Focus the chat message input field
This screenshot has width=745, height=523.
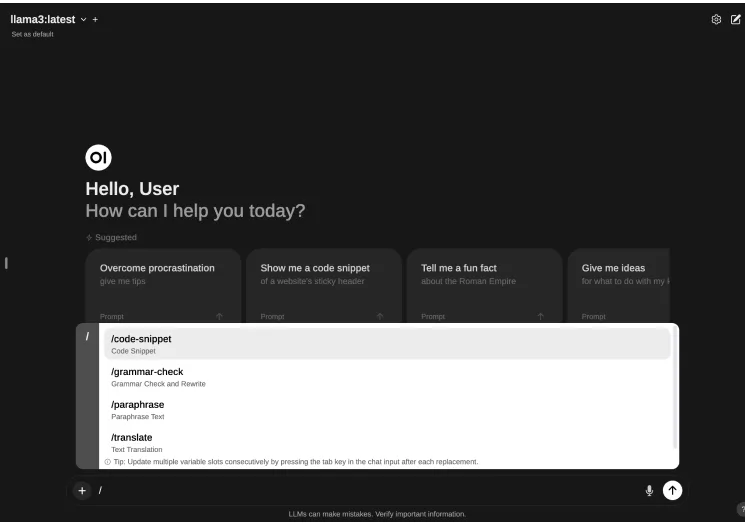366,490
